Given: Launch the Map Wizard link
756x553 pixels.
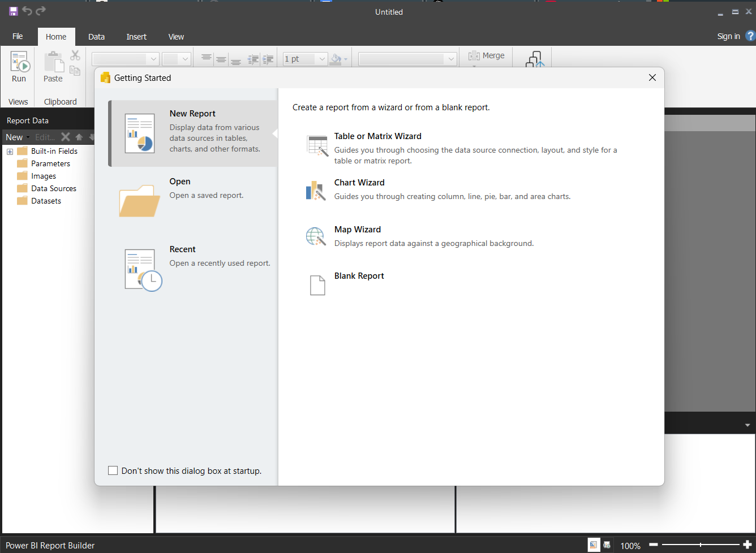Looking at the screenshot, I should pyautogui.click(x=358, y=230).
